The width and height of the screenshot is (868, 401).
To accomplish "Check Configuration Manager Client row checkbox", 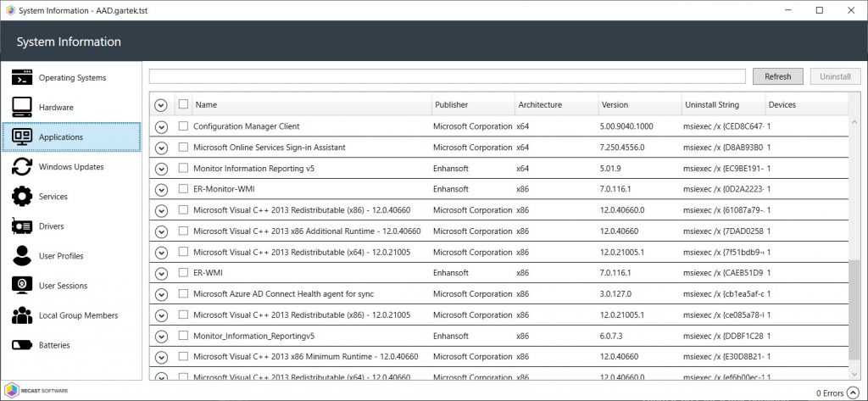I will click(x=183, y=126).
